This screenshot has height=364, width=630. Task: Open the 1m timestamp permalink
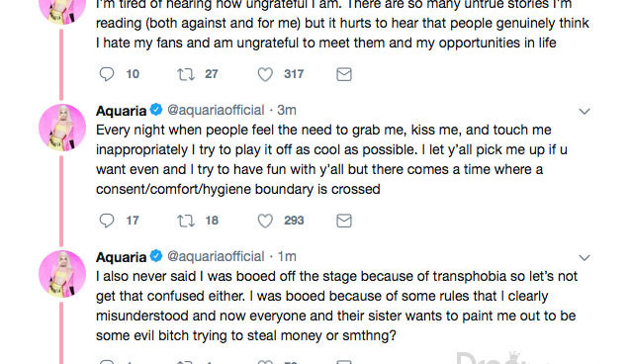(287, 256)
